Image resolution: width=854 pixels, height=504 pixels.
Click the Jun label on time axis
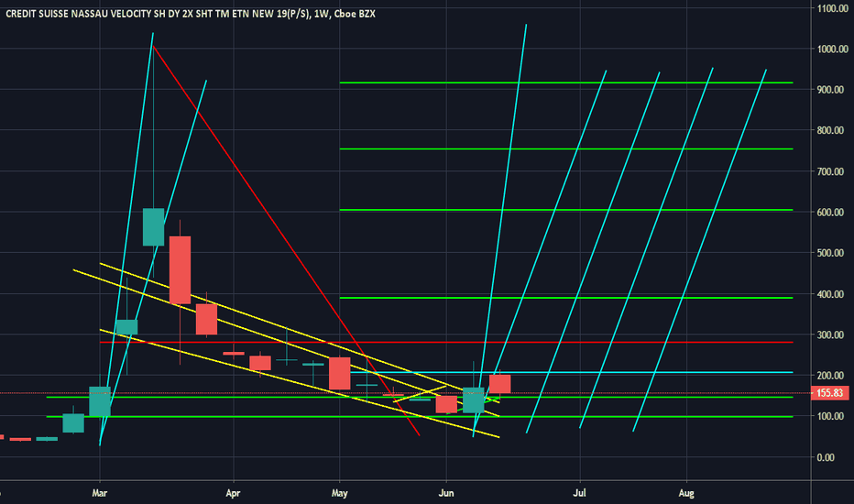coord(446,493)
